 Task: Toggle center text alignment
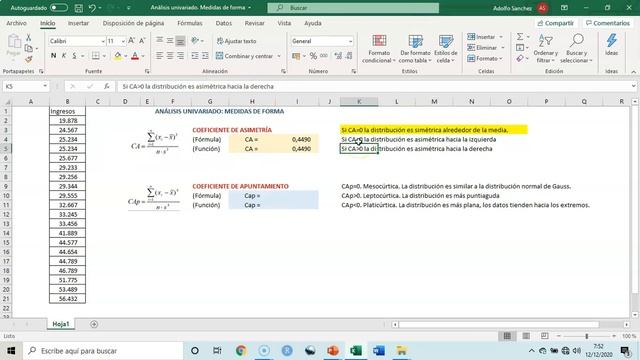(170, 56)
